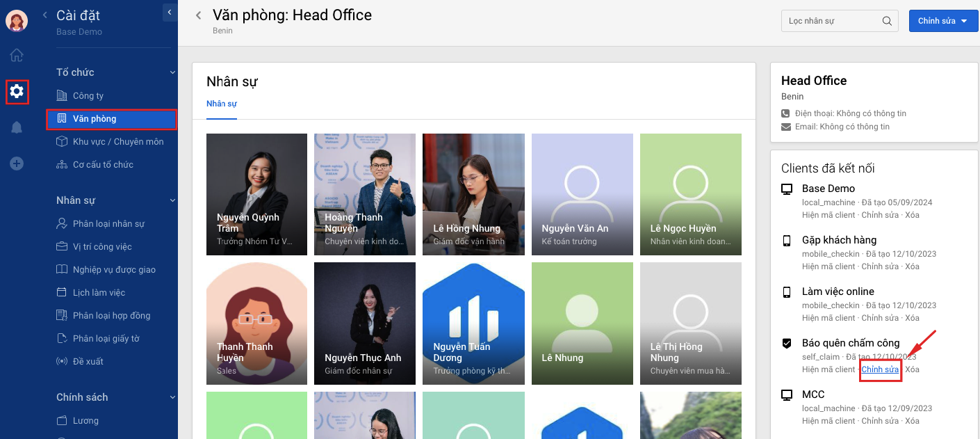This screenshot has height=439, width=980.
Task: Click the Lịch làm việc calendar icon
Action: click(62, 292)
